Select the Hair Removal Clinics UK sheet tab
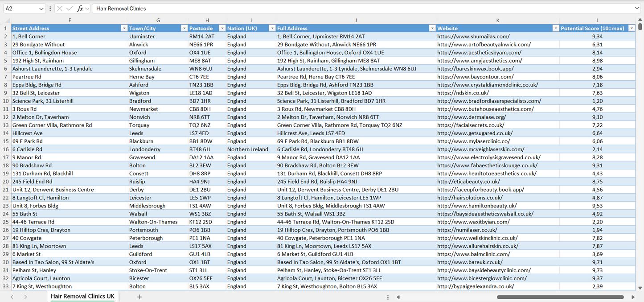This screenshot has width=644, height=302. (x=82, y=297)
